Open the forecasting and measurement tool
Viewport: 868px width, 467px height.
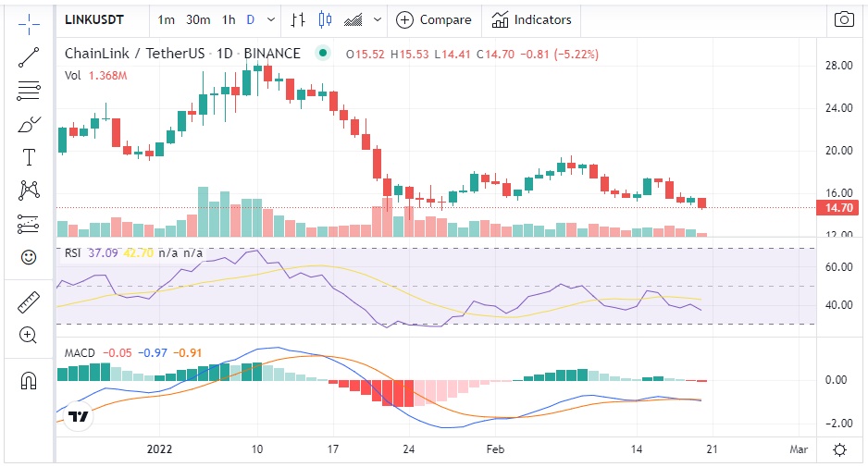coord(29,224)
